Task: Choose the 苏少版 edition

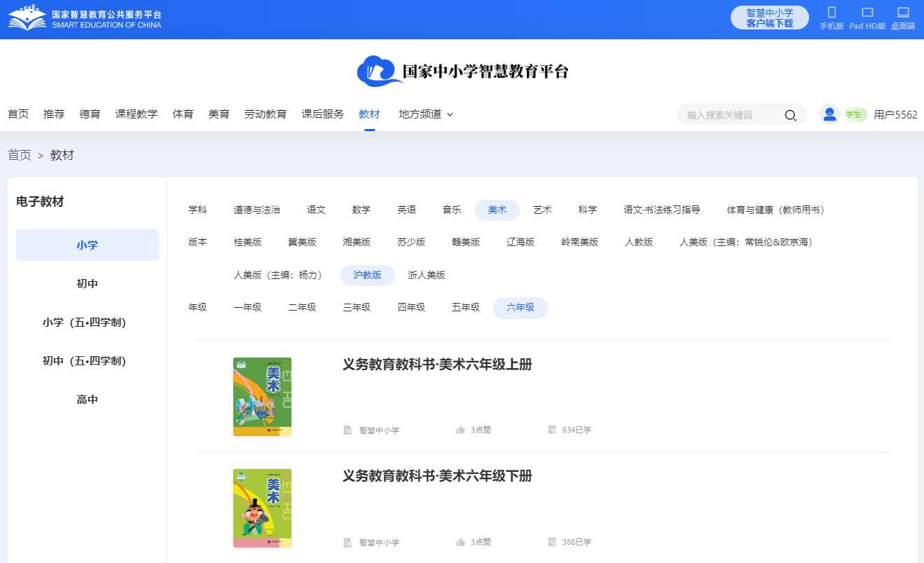Action: coord(412,242)
